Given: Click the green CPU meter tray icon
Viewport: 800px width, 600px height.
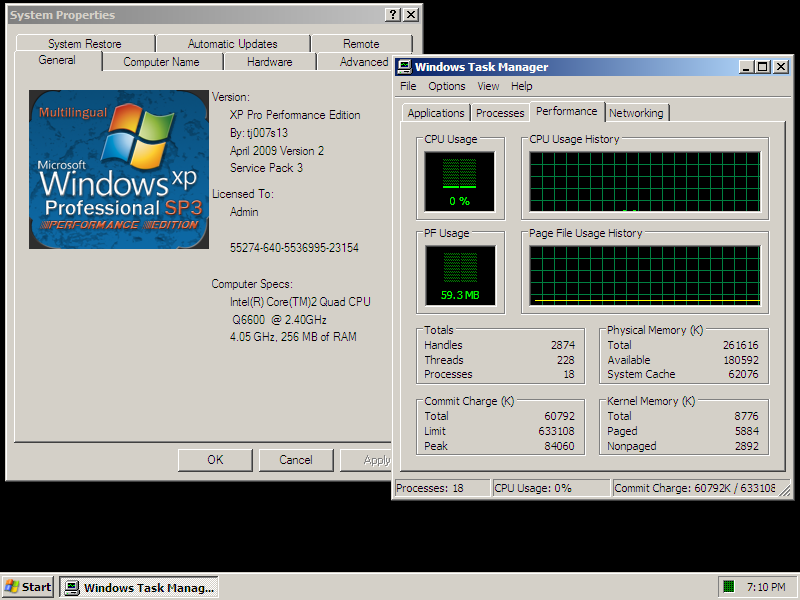Looking at the screenshot, I should click(728, 587).
